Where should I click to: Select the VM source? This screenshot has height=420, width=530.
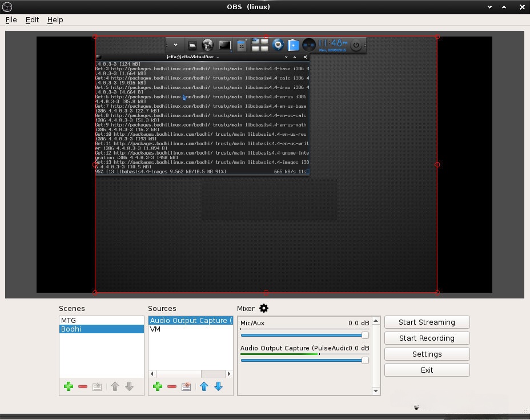(x=191, y=329)
